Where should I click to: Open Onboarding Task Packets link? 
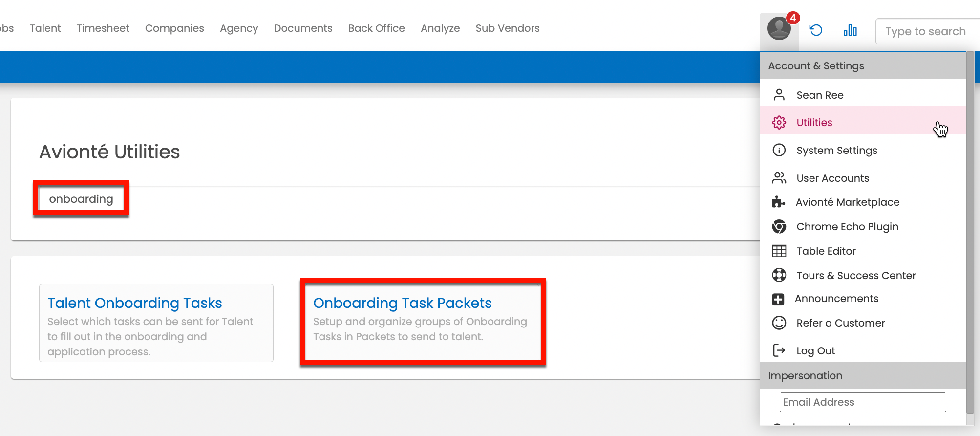tap(402, 303)
